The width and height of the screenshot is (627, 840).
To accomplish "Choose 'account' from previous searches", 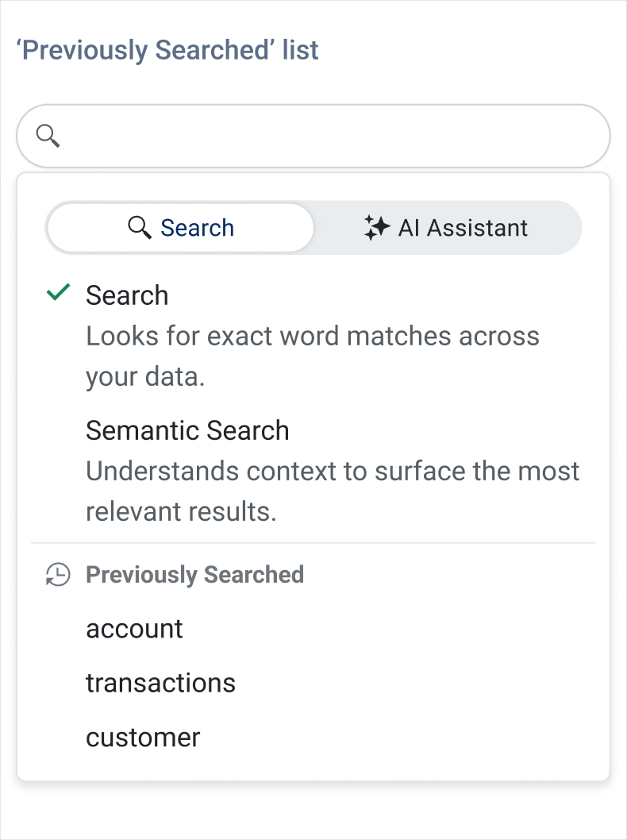I will (x=134, y=629).
